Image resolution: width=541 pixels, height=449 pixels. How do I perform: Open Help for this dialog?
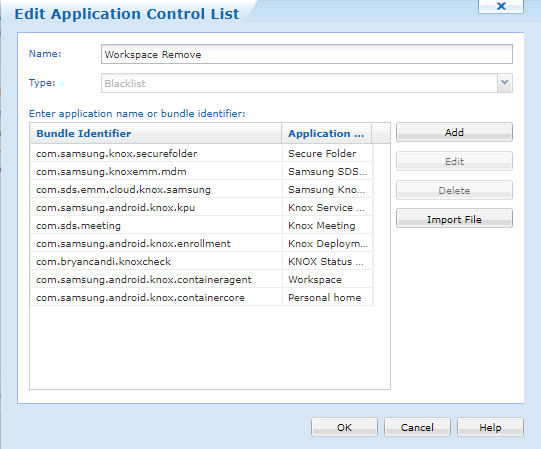pos(490,427)
